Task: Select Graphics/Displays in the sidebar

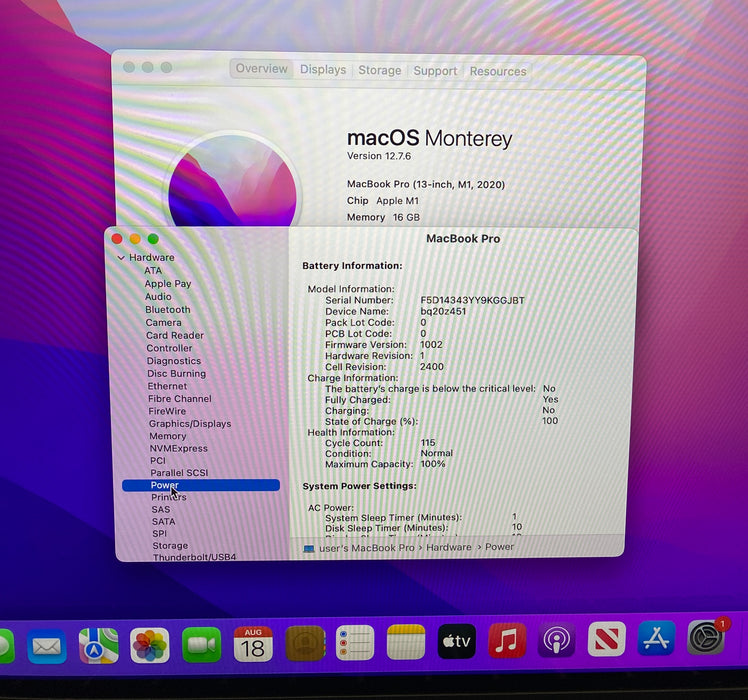Action: point(190,423)
